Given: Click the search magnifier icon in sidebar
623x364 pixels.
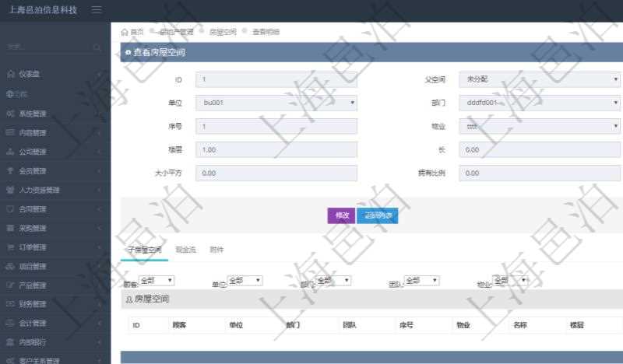Looking at the screenshot, I should click(97, 47).
